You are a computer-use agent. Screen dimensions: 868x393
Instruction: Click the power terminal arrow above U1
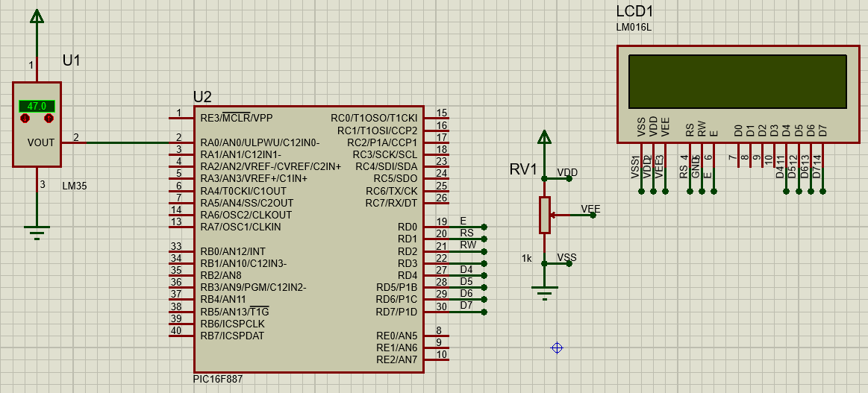pos(37,16)
